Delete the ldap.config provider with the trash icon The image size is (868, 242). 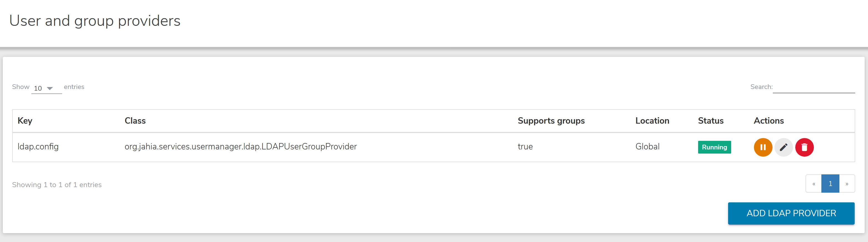[804, 147]
